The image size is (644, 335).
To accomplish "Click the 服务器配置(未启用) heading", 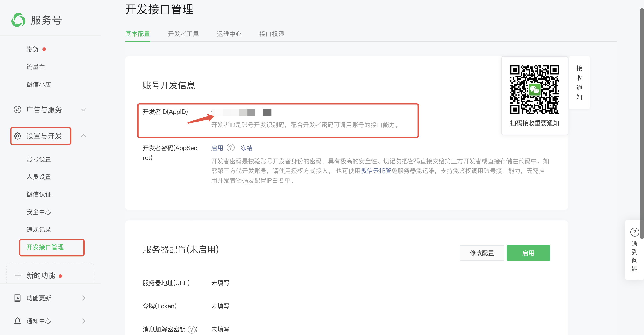I will (181, 250).
